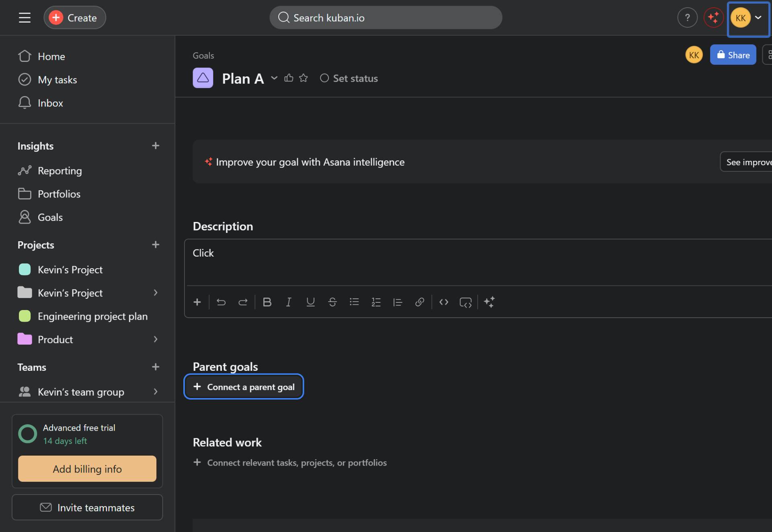This screenshot has width=772, height=532.
Task: Open Goals in sidebar
Action: (x=87, y=218)
